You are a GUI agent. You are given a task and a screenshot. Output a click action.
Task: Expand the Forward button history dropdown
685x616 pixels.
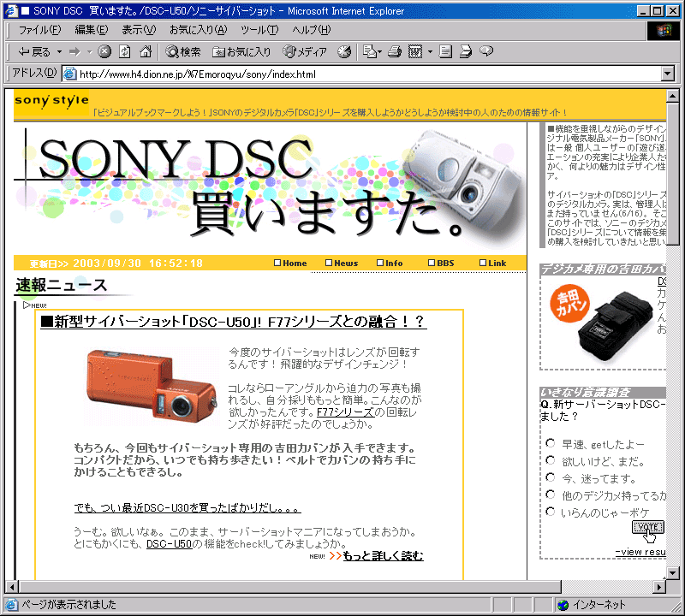[x=90, y=52]
